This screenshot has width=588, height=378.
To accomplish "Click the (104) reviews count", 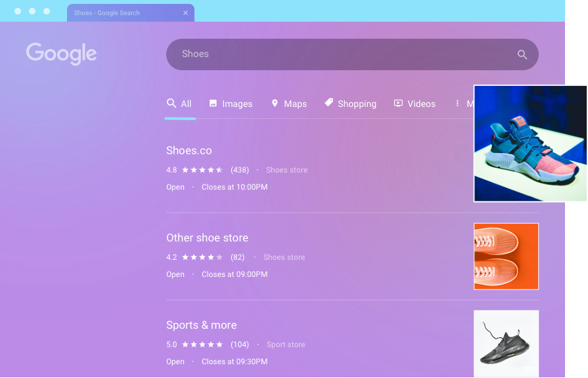I will pos(240,345).
